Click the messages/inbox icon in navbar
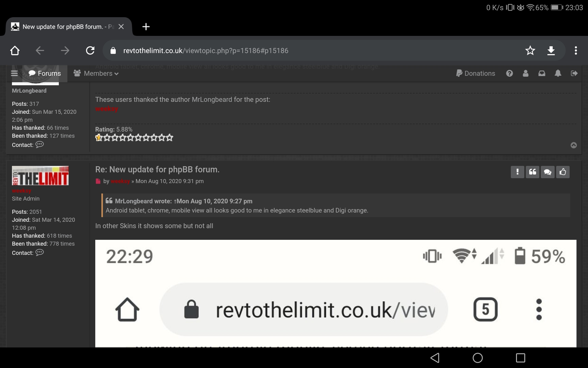Viewport: 588px width, 368px height. pos(542,73)
